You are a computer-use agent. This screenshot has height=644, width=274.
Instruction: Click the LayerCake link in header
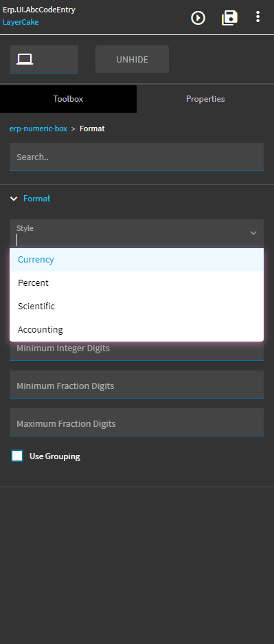click(21, 22)
